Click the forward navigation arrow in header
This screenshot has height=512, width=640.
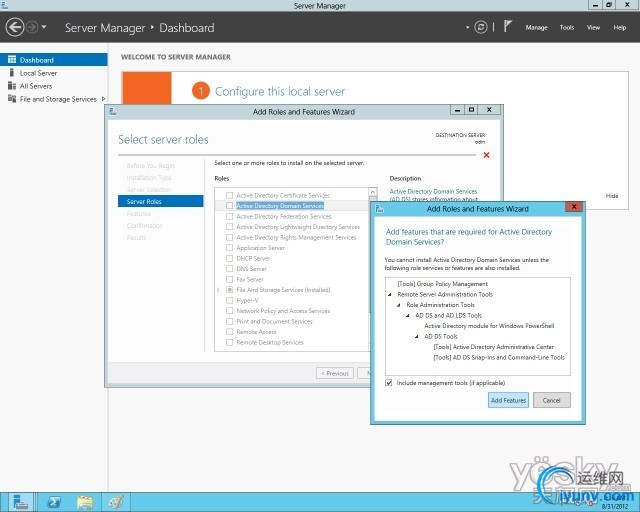[32, 27]
